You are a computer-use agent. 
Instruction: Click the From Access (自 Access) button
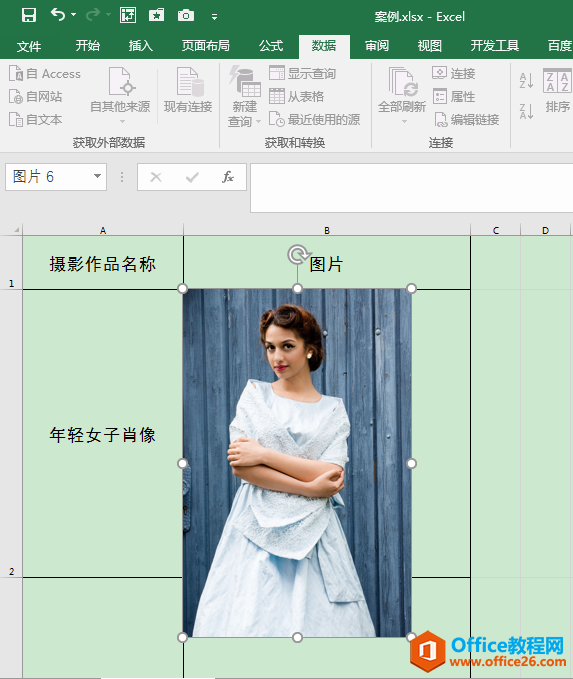[45, 74]
